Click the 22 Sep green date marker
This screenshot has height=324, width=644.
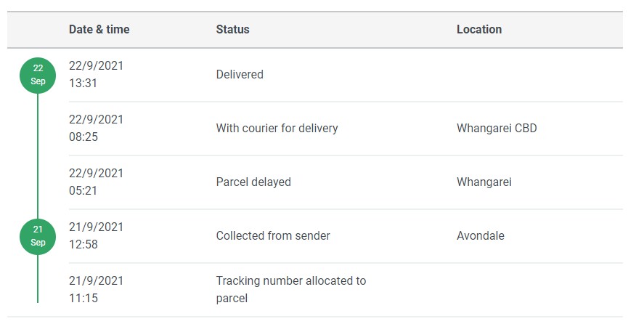point(38,75)
